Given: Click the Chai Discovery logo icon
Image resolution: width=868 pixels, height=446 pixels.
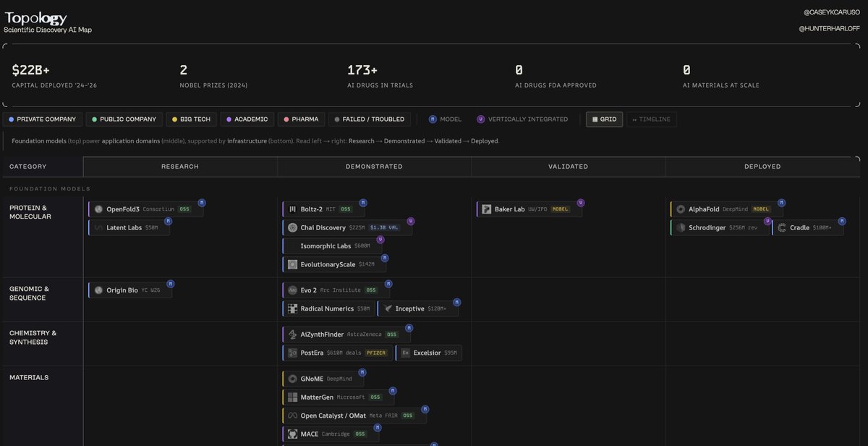Looking at the screenshot, I should coord(293,227).
